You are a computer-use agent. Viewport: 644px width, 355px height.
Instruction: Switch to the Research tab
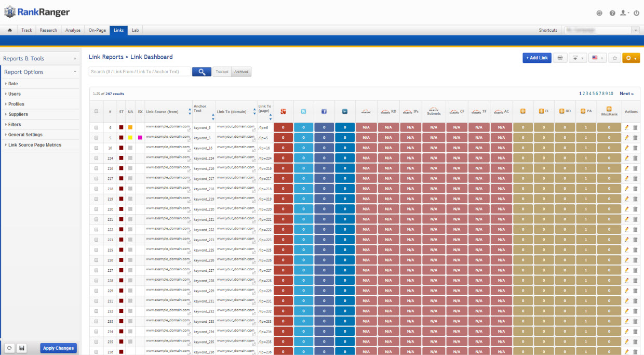48,30
